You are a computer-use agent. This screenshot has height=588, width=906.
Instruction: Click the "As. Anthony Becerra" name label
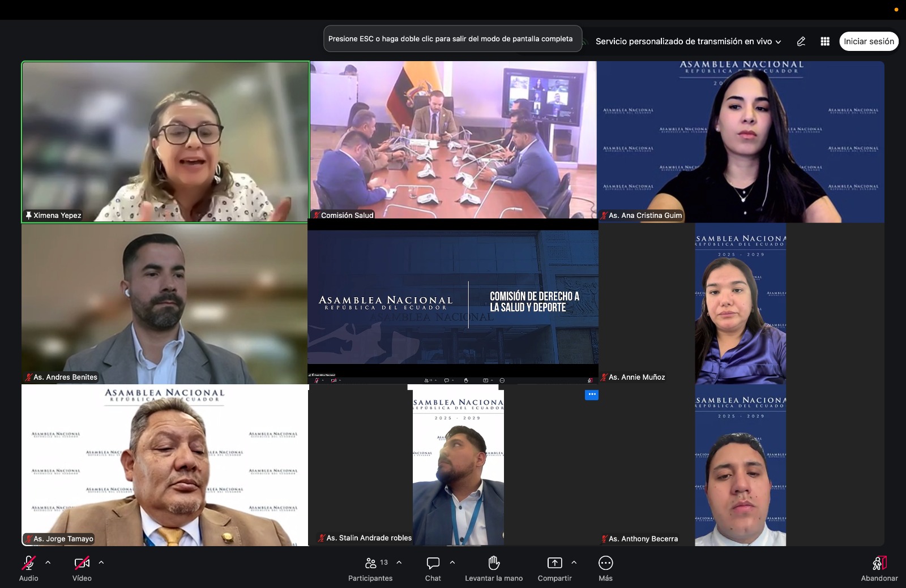643,539
